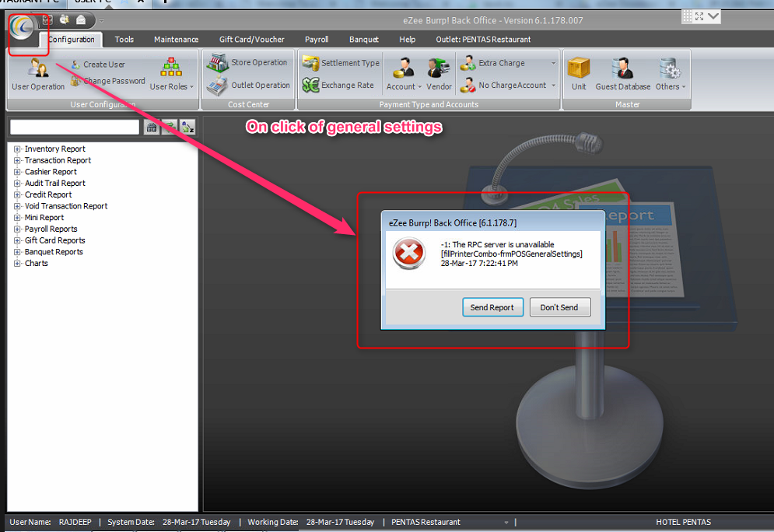
Task: Switch to the Configuration tab
Action: tap(72, 40)
